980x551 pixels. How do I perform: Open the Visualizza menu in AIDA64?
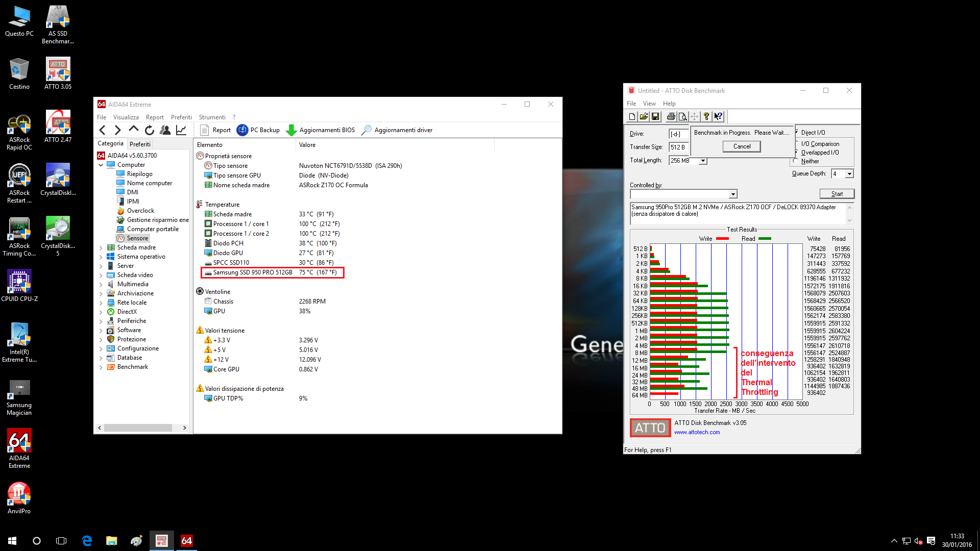pyautogui.click(x=126, y=117)
